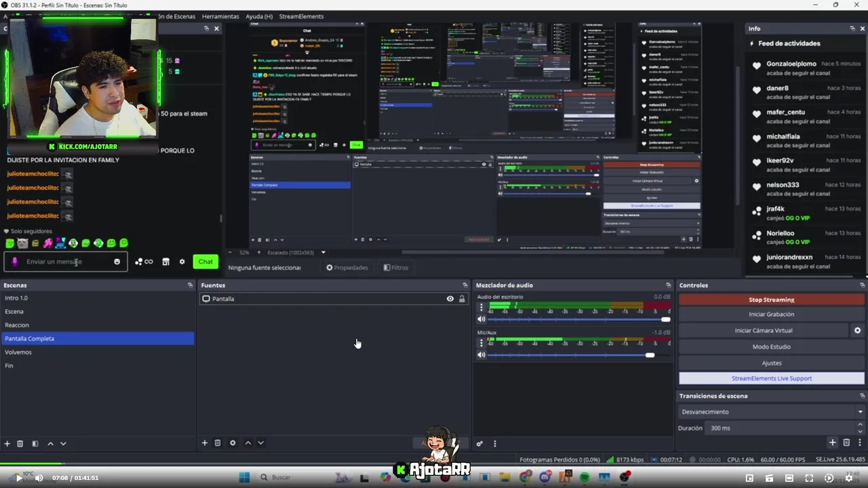This screenshot has width=868, height=488.
Task: Open Audio del escritorio options menu
Action: pyautogui.click(x=481, y=307)
